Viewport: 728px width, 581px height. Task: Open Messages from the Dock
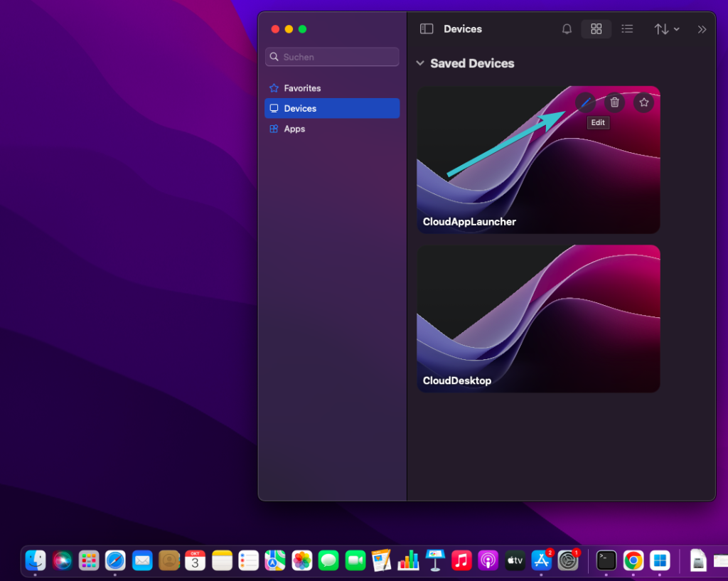328,560
